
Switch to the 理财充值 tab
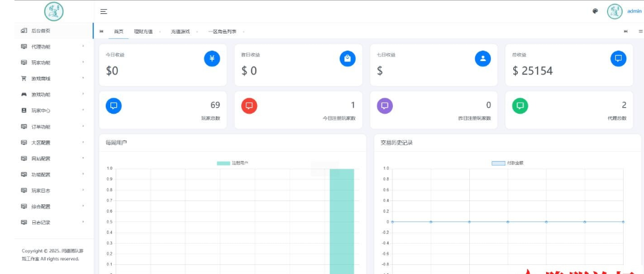tap(143, 32)
